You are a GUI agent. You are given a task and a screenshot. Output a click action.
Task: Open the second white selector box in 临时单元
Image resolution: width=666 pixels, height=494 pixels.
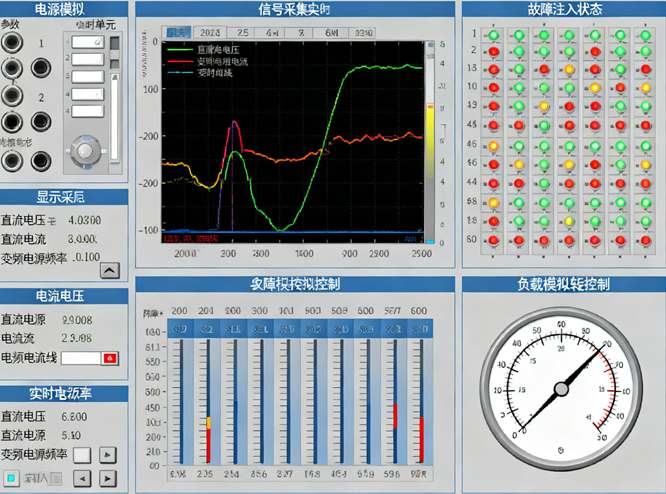point(87,59)
